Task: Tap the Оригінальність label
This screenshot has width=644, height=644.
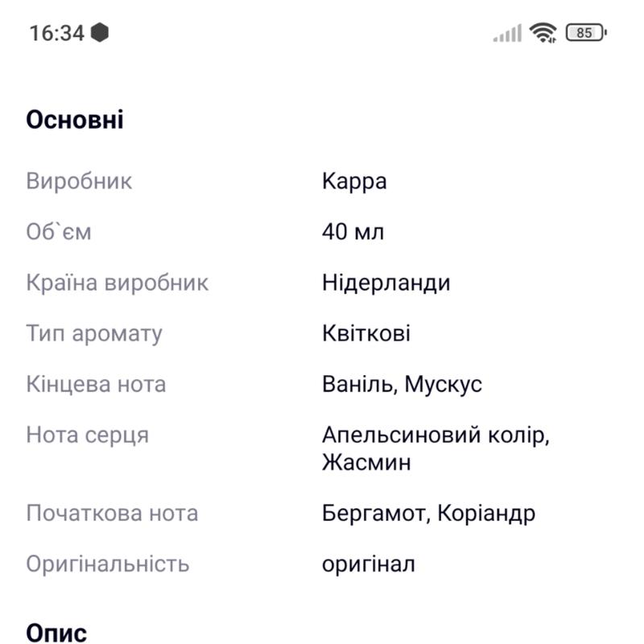Action: tap(108, 563)
